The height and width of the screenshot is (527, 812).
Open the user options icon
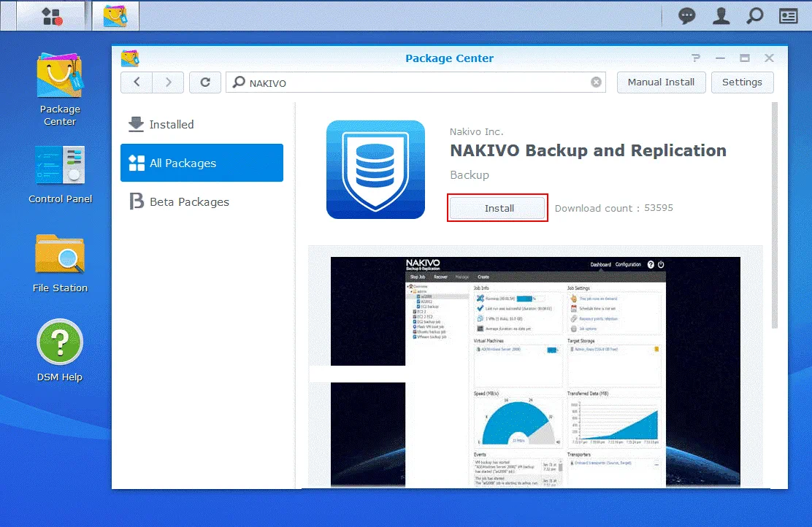(x=721, y=16)
